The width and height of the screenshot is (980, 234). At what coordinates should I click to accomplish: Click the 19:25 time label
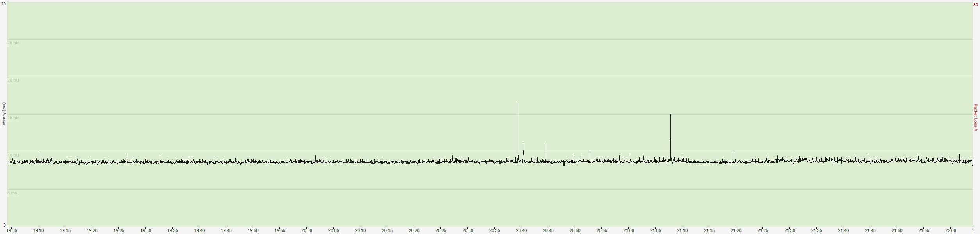119,230
